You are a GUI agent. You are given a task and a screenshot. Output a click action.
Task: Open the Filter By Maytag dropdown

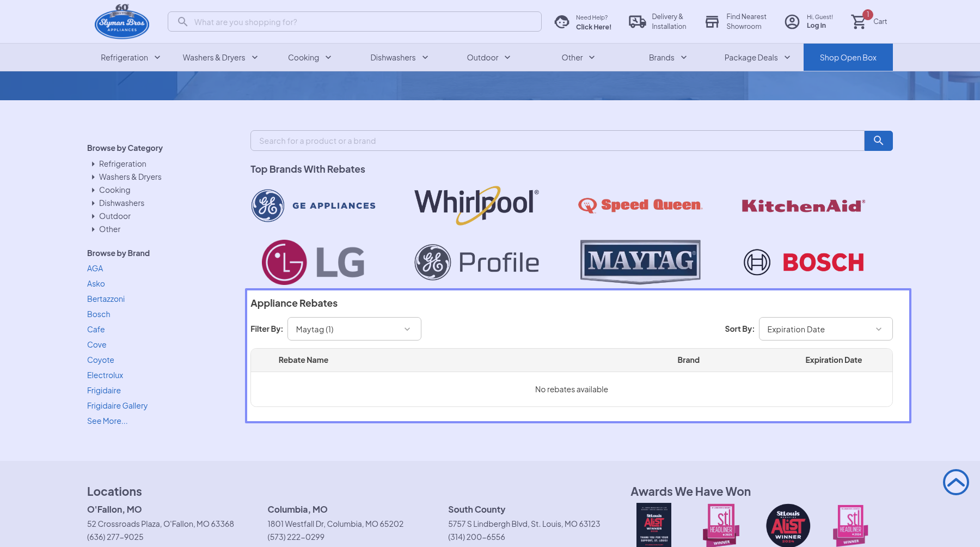click(x=354, y=329)
